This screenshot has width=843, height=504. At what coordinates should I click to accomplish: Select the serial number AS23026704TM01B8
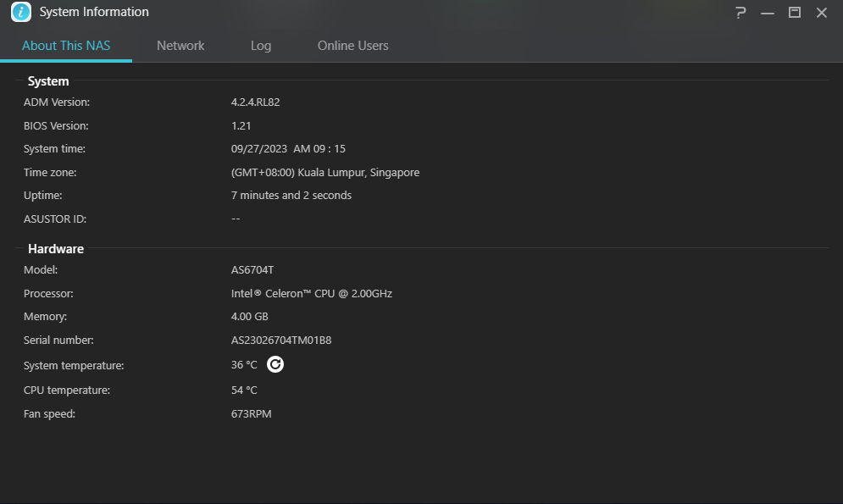coord(281,341)
